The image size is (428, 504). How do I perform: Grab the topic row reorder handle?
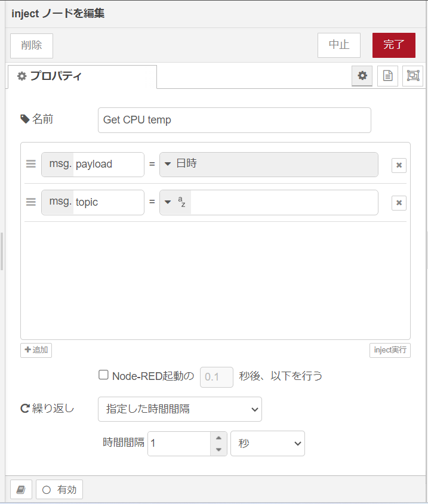31,202
